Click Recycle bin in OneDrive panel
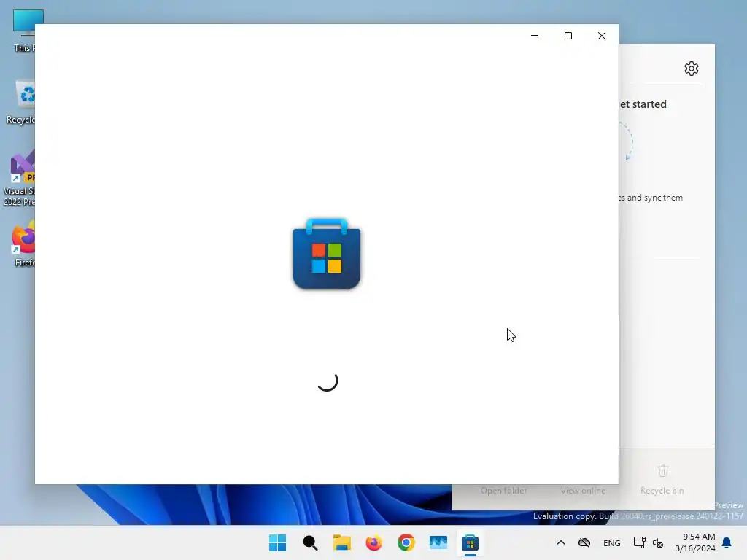 click(662, 480)
